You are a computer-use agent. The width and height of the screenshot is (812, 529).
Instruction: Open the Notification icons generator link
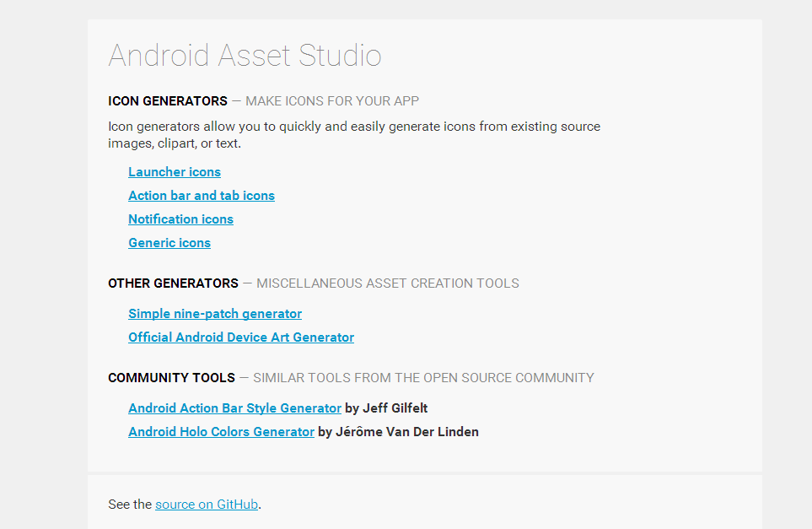(x=180, y=219)
